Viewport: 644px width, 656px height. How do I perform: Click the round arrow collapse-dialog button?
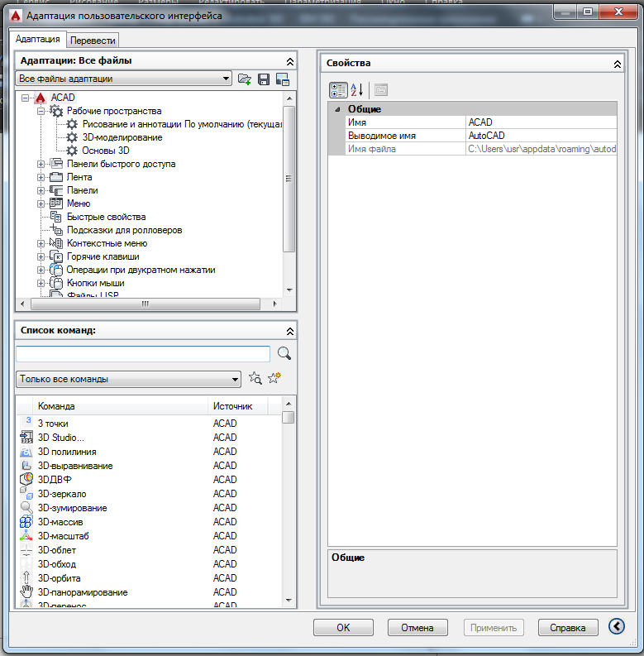617,626
